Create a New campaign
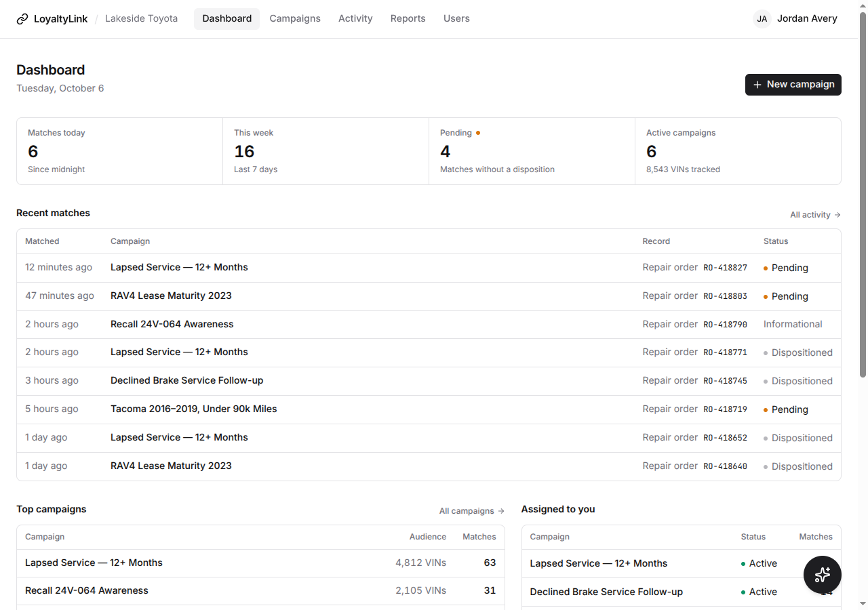Image resolution: width=868 pixels, height=610 pixels. click(x=793, y=85)
